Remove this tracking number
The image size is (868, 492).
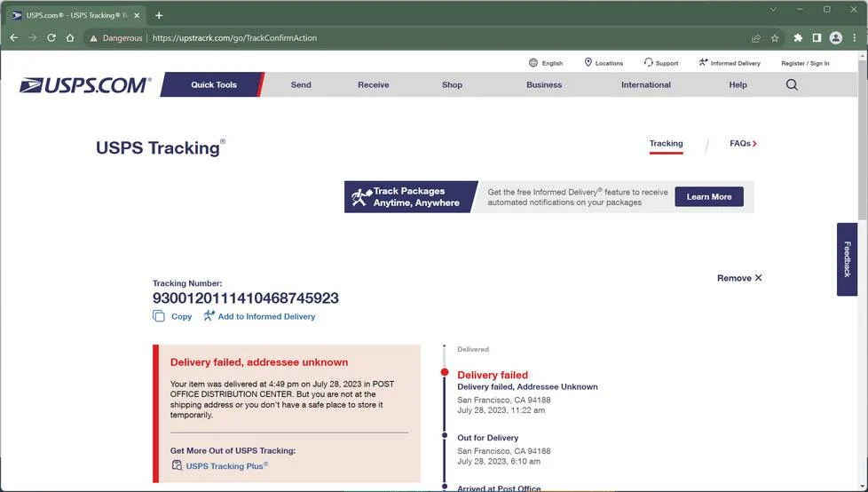pyautogui.click(x=739, y=278)
